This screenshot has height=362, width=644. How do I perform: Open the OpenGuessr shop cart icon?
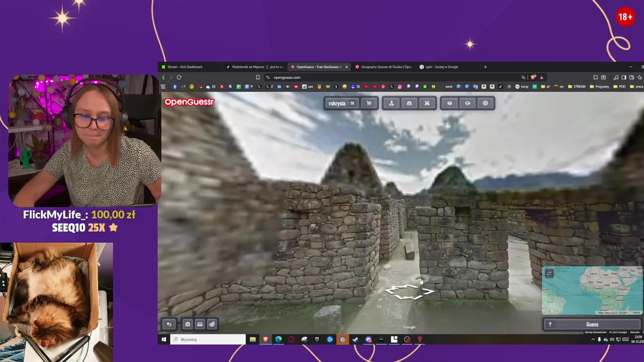tap(369, 103)
